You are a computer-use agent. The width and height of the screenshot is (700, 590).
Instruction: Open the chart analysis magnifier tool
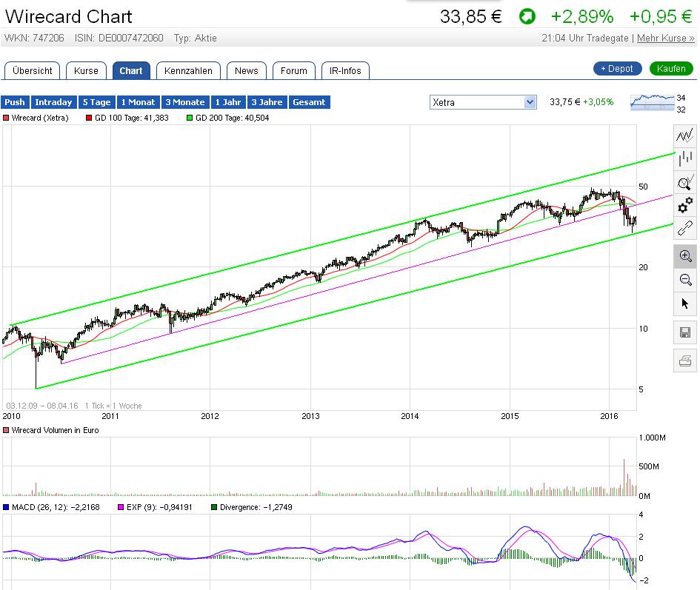pos(684,182)
